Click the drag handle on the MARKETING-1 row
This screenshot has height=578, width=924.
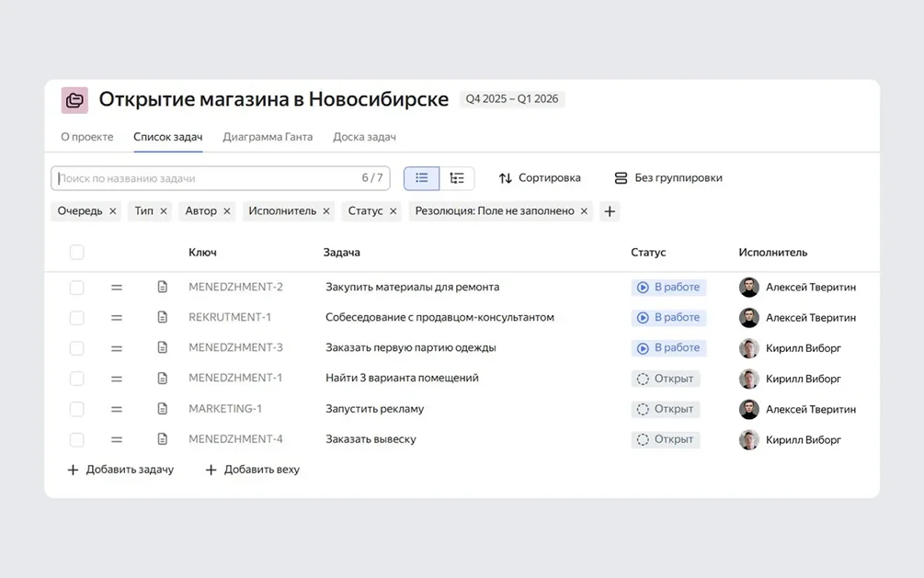point(117,409)
